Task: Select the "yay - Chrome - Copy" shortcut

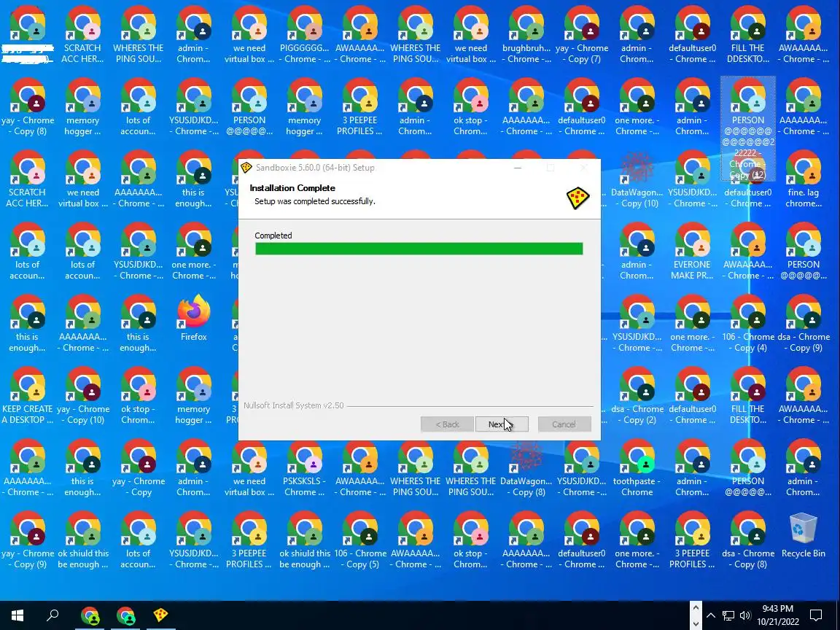Action: [139, 468]
